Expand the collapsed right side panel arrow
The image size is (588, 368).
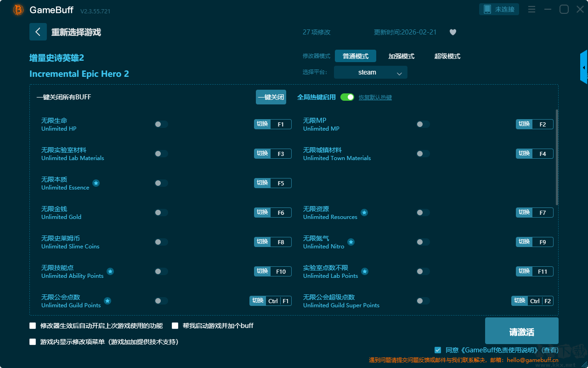[584, 67]
